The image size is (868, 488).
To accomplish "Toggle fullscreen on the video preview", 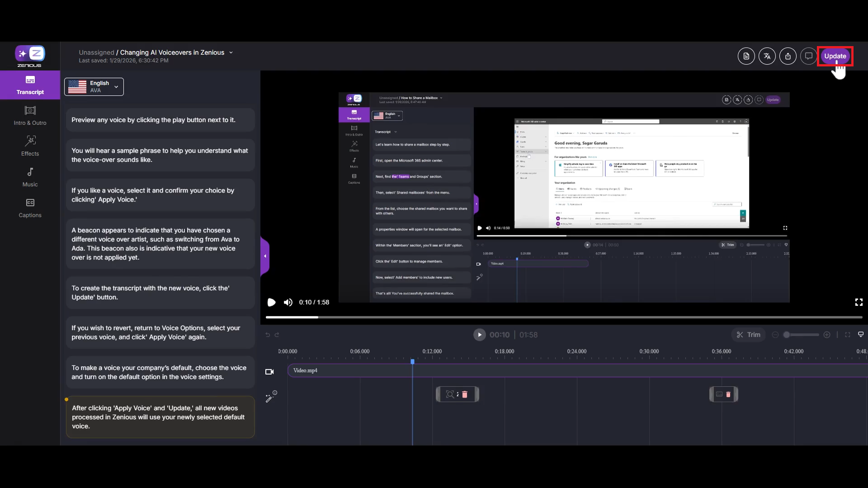I will [859, 302].
